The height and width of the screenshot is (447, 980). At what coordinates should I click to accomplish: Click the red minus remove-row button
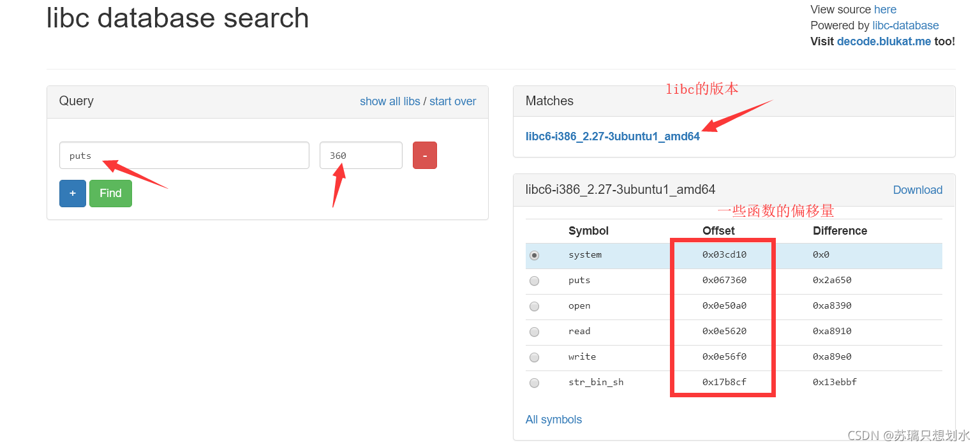(425, 156)
